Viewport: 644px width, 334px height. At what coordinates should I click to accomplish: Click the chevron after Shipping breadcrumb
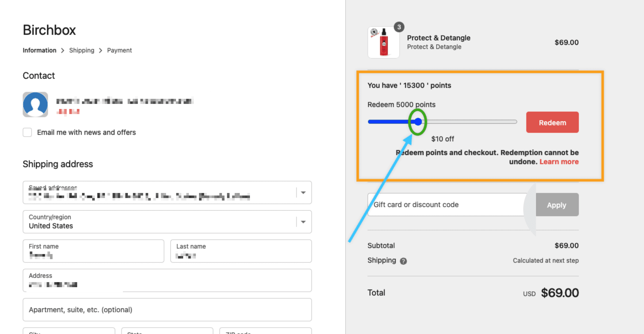(101, 50)
